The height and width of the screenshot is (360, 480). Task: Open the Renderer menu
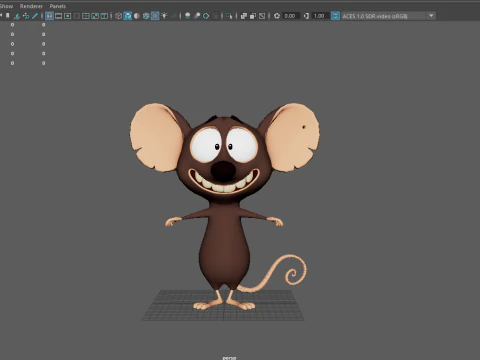[31, 6]
